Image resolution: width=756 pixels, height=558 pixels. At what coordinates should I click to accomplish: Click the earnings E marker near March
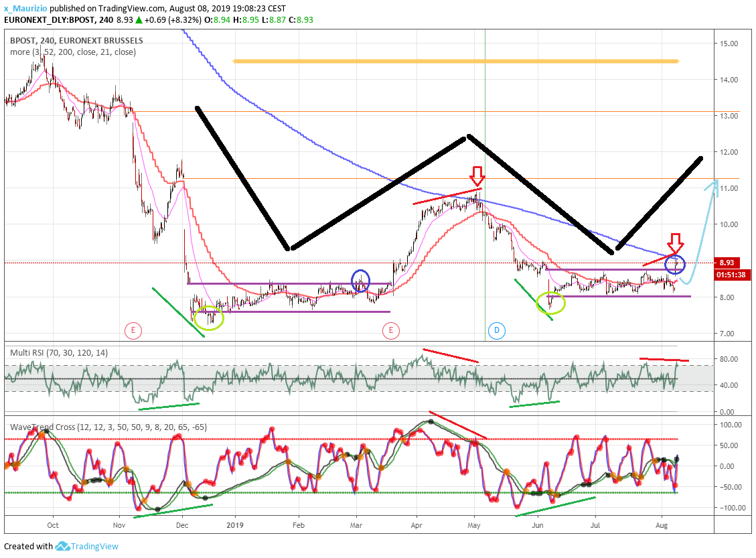[x=390, y=330]
